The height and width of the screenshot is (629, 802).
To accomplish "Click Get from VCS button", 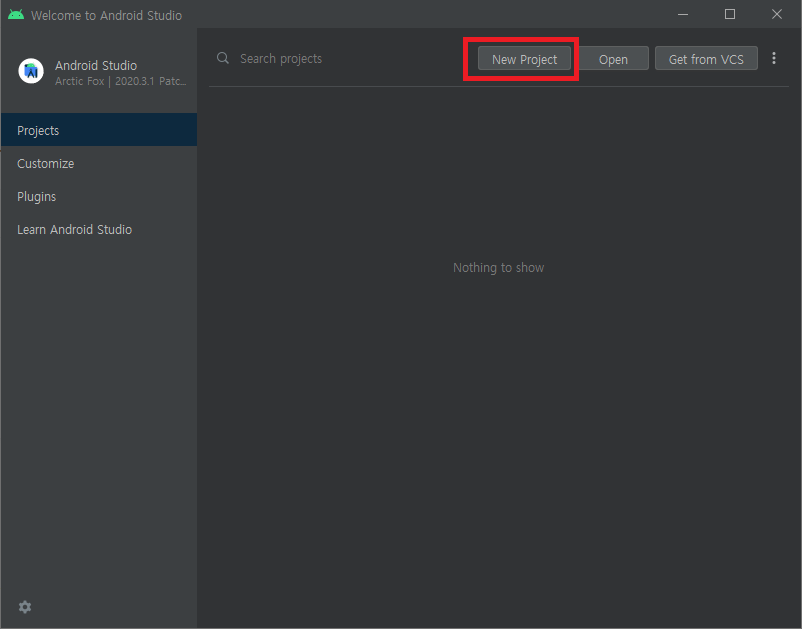I will [x=706, y=59].
